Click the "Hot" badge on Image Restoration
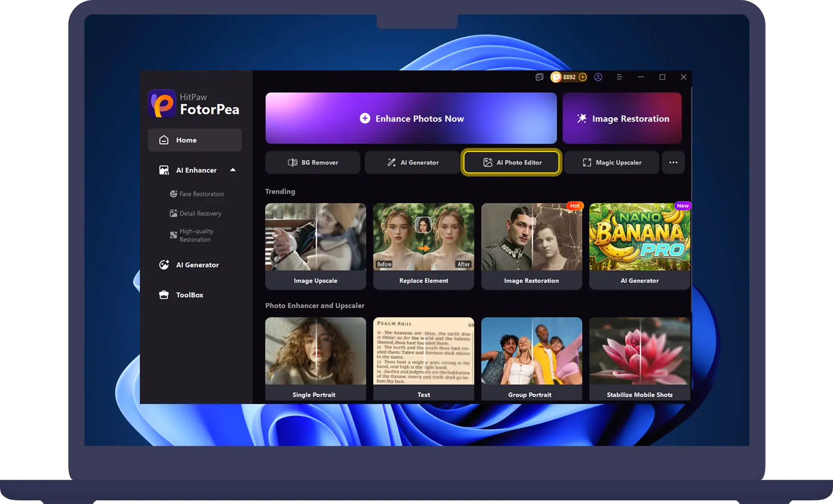Screen dimensions: 833x504 click(x=575, y=206)
